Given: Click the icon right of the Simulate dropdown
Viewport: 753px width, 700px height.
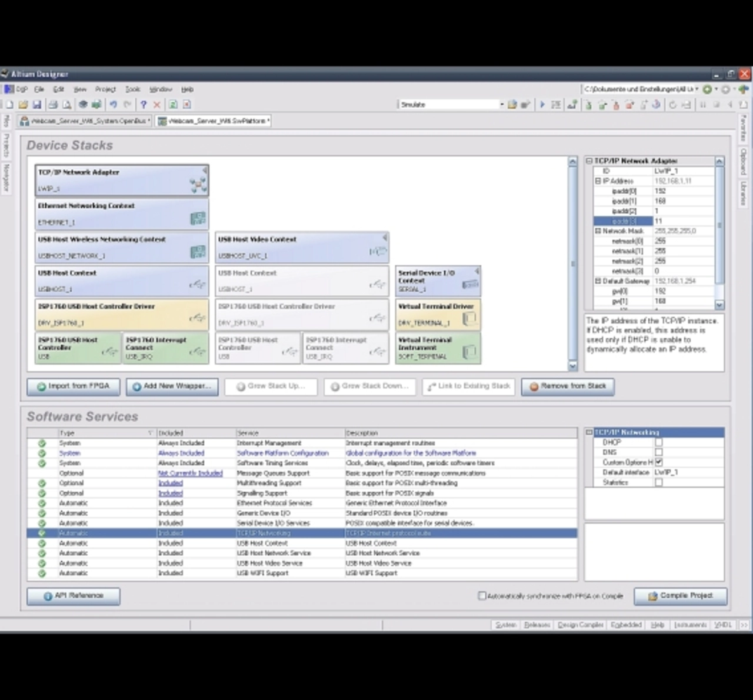Looking at the screenshot, I should 512,105.
